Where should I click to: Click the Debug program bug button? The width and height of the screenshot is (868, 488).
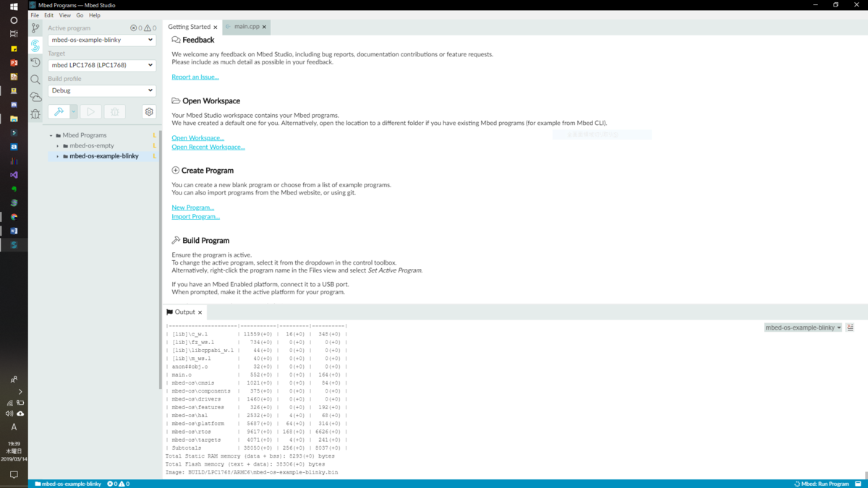point(114,112)
